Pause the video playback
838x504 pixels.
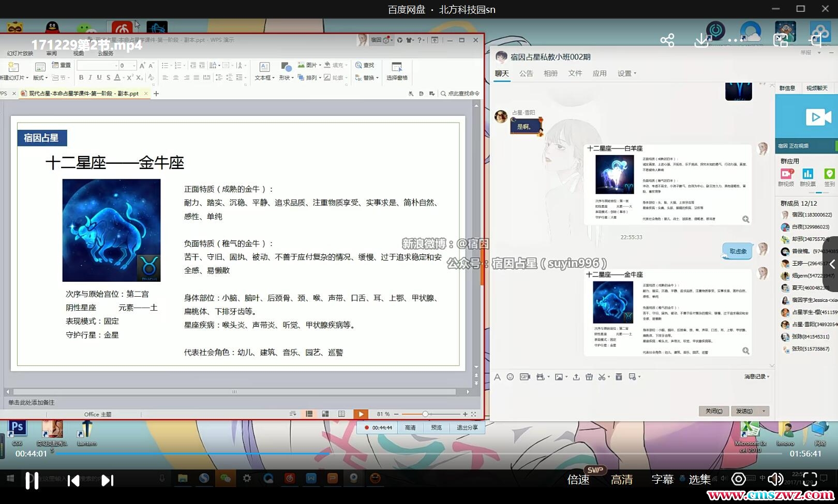(32, 480)
